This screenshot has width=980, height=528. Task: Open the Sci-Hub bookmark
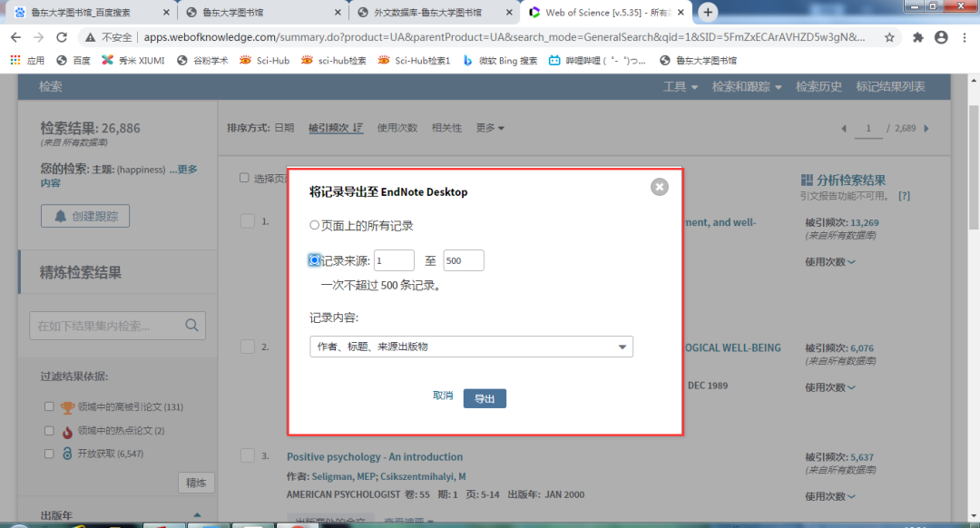(x=264, y=61)
